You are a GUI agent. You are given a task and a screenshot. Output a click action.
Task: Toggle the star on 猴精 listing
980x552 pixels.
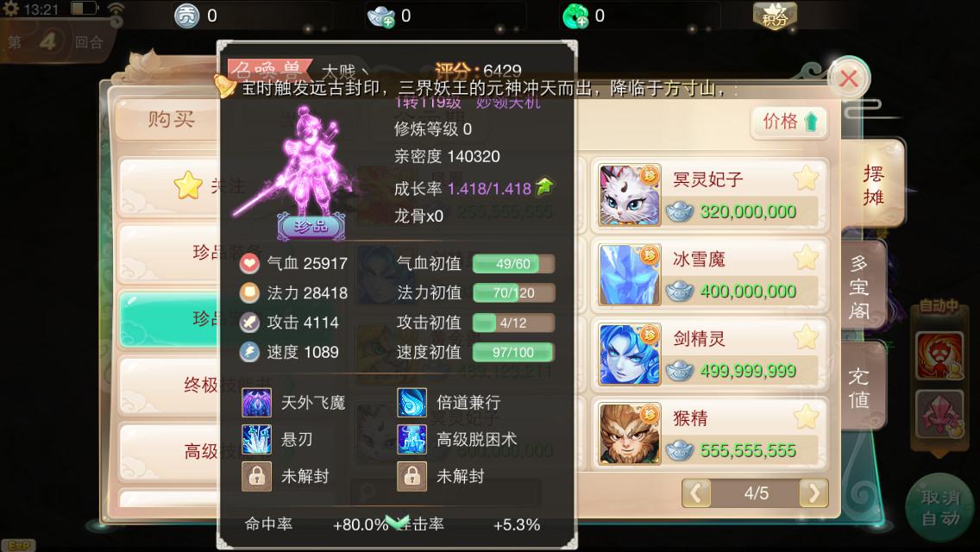[807, 417]
